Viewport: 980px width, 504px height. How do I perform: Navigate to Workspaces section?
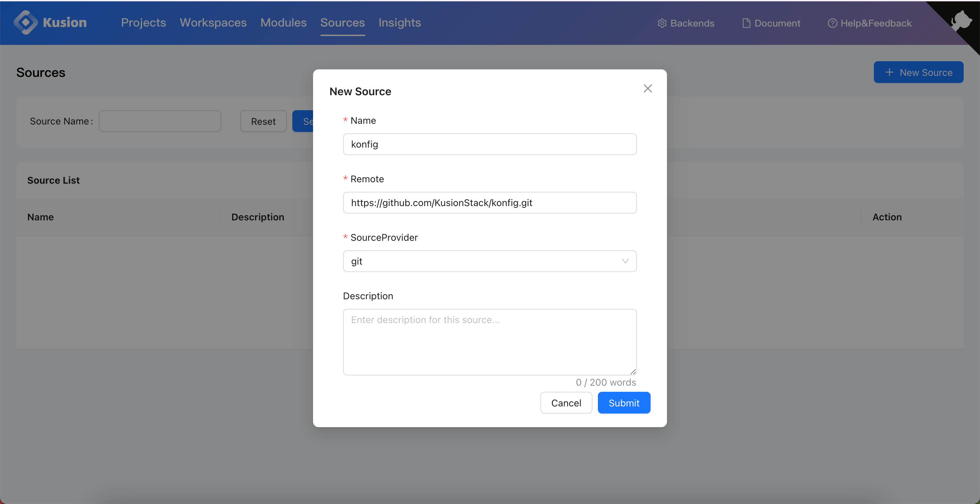(x=213, y=22)
